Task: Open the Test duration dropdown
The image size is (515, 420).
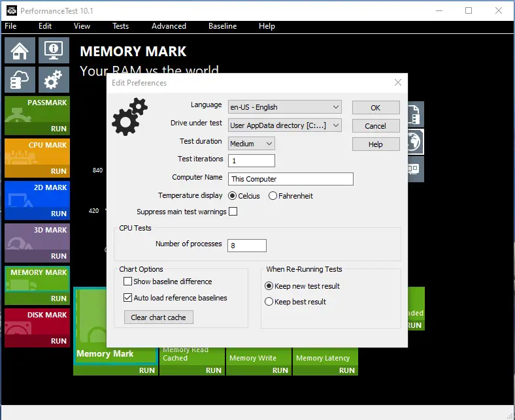Action: click(x=251, y=144)
